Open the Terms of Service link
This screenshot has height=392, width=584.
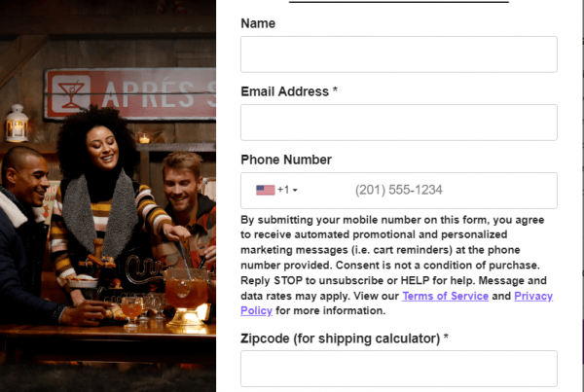click(x=445, y=296)
